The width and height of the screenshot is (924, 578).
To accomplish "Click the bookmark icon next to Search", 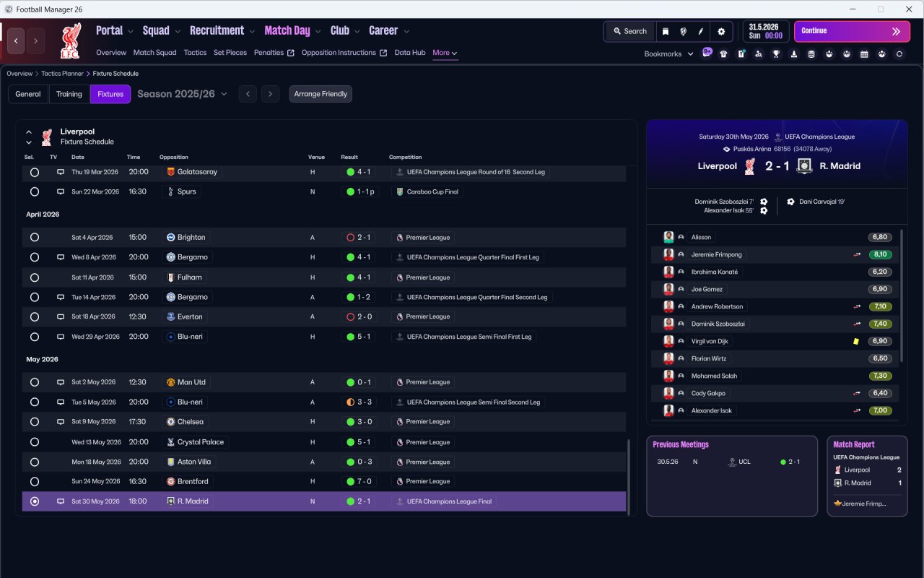I will click(665, 31).
